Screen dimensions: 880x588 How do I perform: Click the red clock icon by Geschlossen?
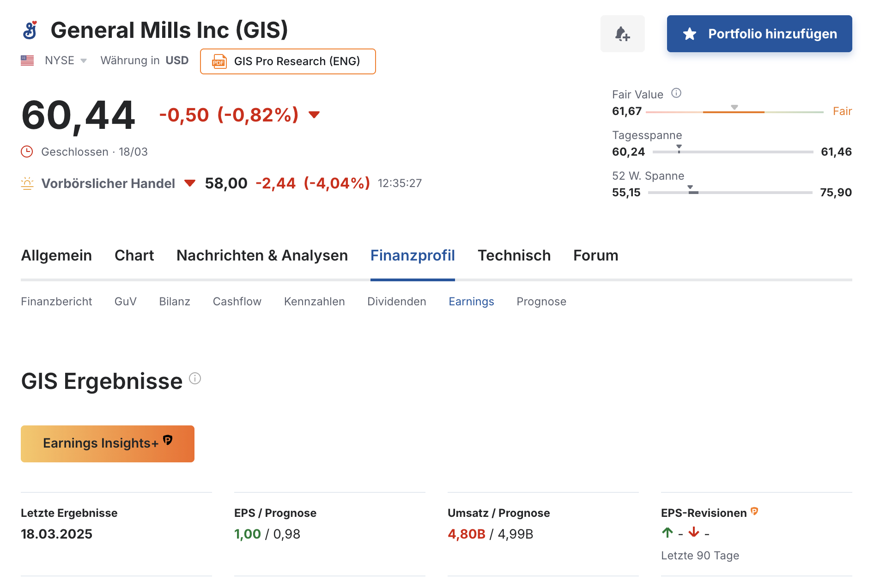[27, 152]
